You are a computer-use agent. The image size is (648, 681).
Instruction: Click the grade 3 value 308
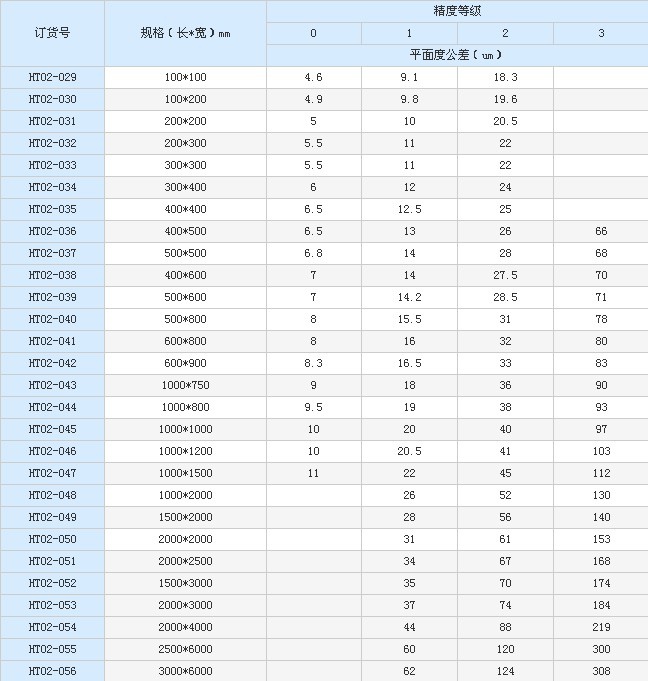click(x=601, y=671)
